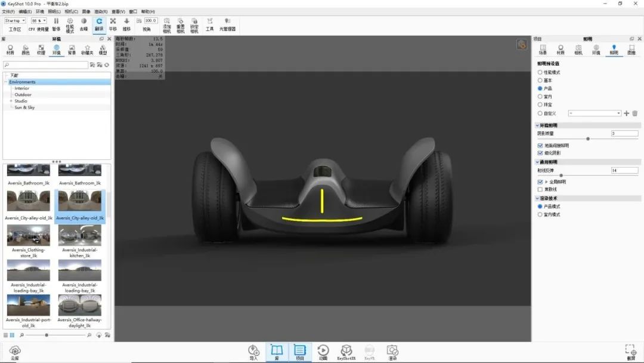644x363 pixels.
Task: Toggle the Ground Indirect Illumination checkbox
Action: (540, 145)
